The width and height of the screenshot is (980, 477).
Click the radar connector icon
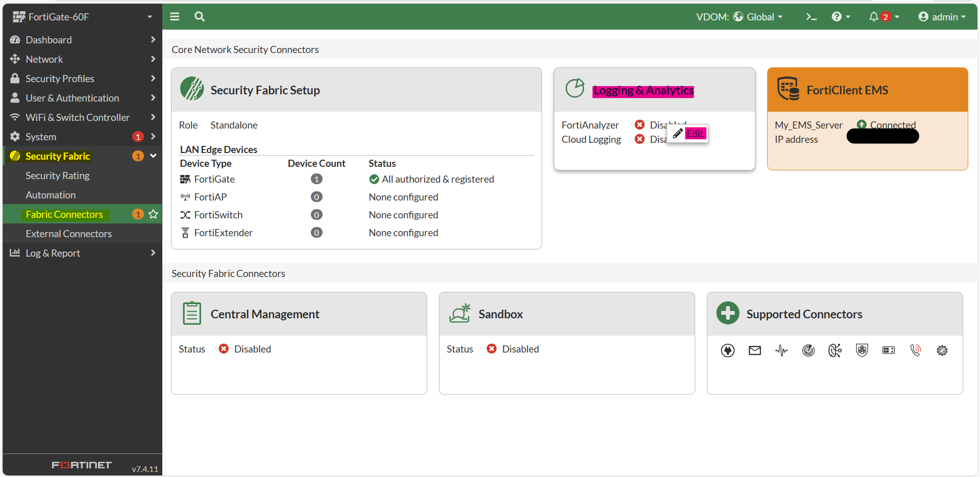(x=808, y=350)
